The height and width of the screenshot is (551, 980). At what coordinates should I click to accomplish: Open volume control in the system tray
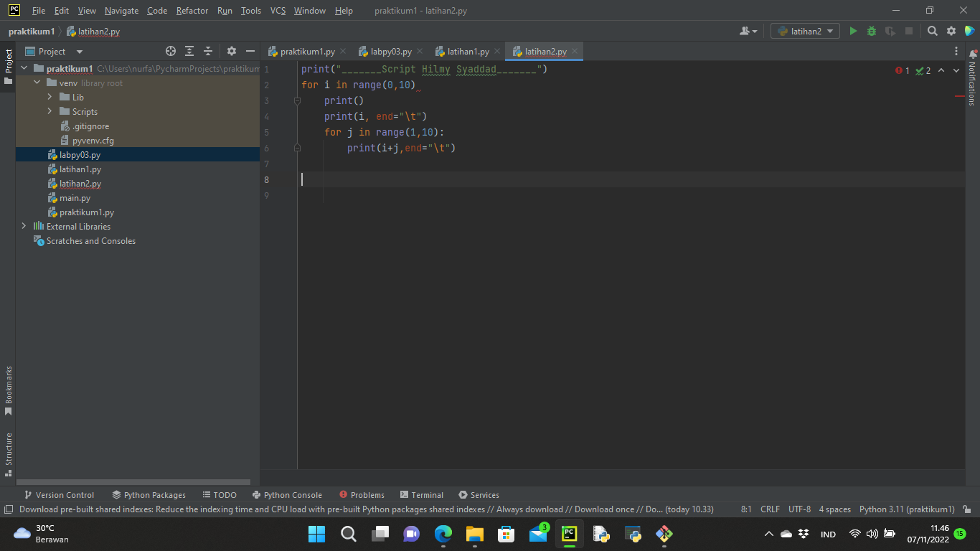[872, 534]
